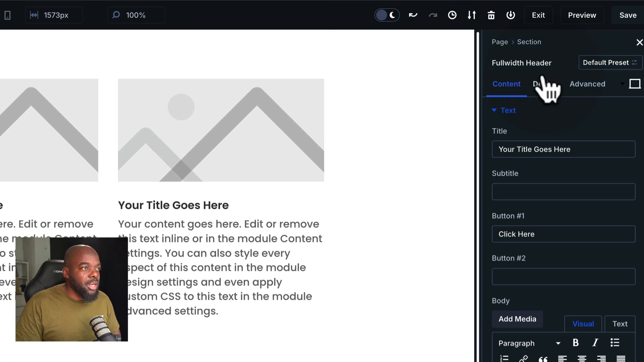Click the panel expand square icon

click(x=635, y=84)
